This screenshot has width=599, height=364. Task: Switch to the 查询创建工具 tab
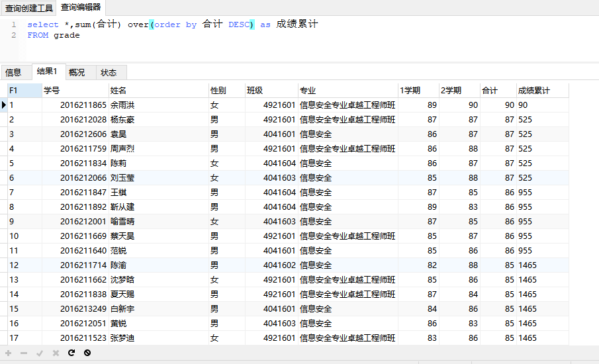coord(28,8)
